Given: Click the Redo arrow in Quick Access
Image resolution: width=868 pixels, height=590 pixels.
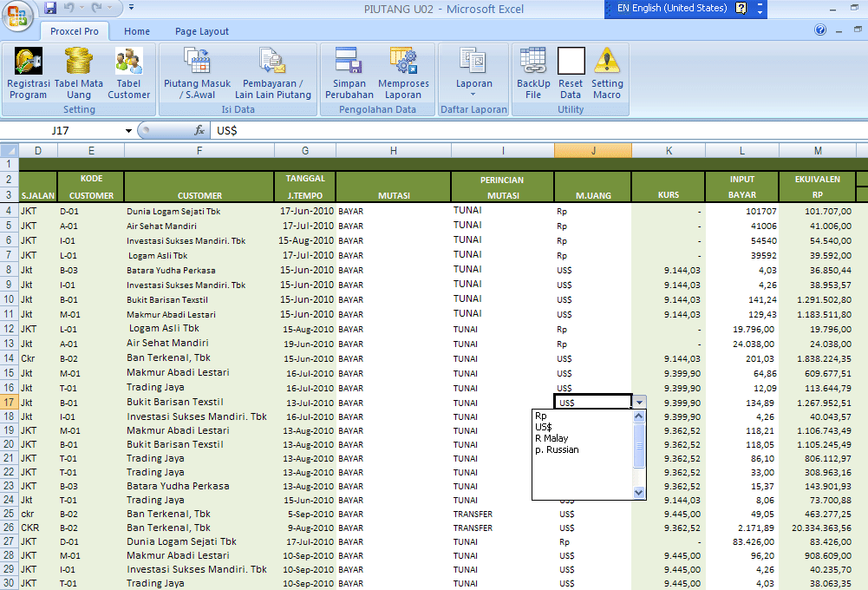Looking at the screenshot, I should [97, 8].
